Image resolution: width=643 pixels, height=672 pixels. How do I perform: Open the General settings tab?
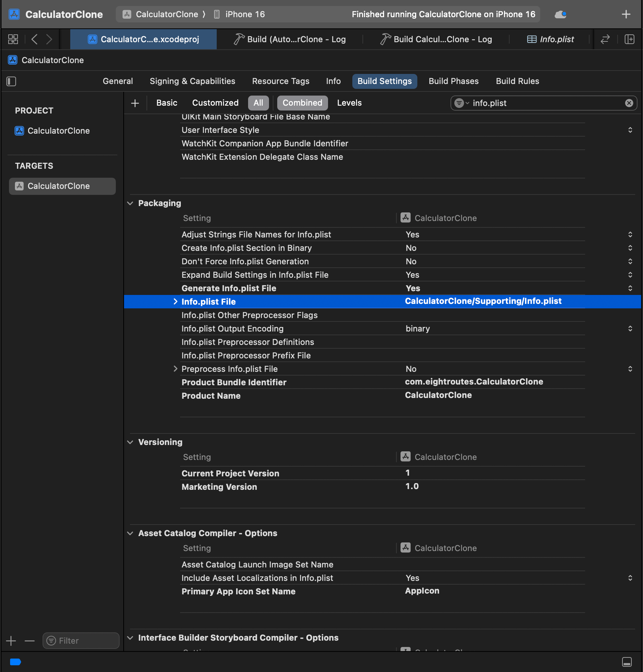click(118, 81)
